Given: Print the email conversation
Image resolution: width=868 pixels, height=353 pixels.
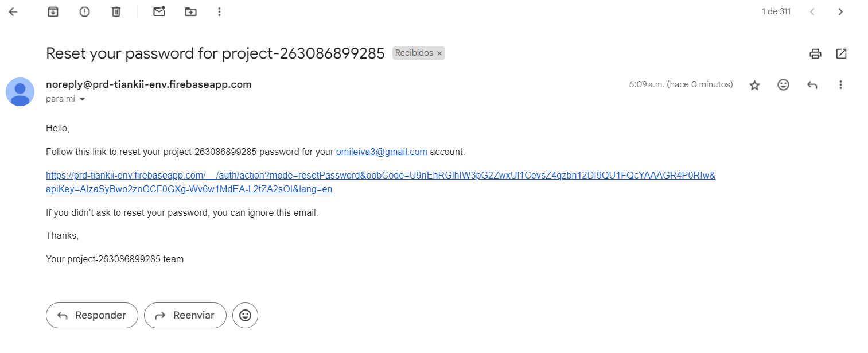Looking at the screenshot, I should pos(815,53).
